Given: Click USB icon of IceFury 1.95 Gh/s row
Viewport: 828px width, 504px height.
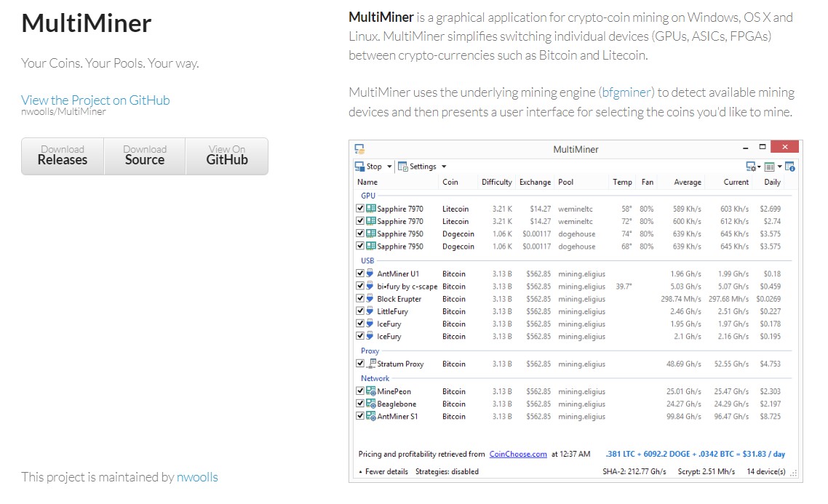Looking at the screenshot, I should tap(370, 324).
